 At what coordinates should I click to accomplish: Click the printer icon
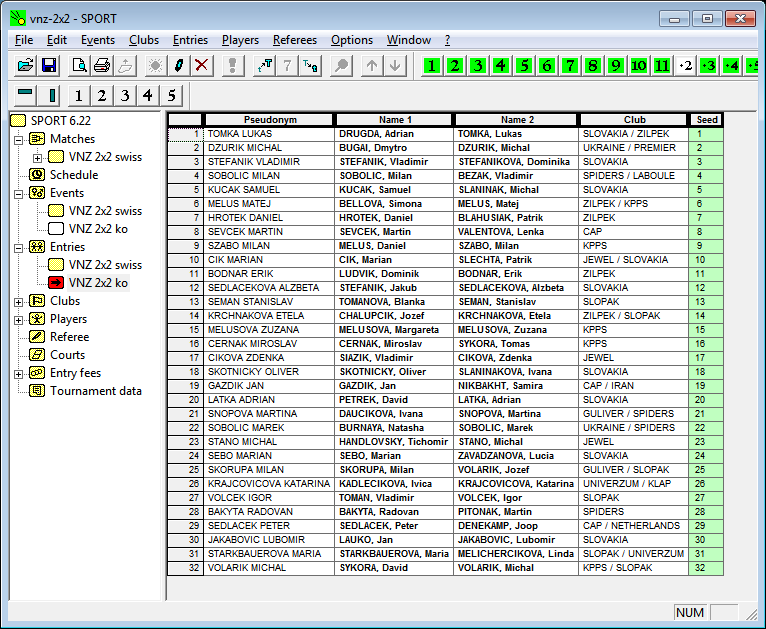tap(101, 66)
